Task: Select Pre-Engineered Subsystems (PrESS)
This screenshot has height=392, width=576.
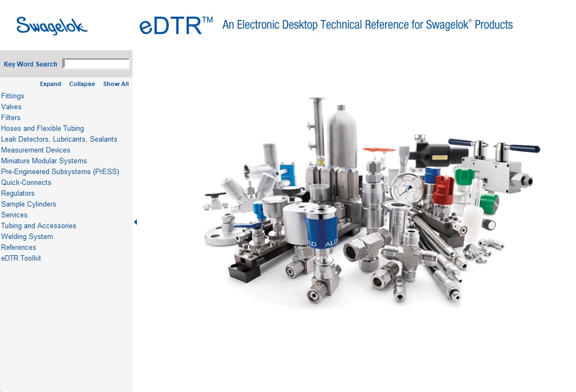Action: pos(60,171)
